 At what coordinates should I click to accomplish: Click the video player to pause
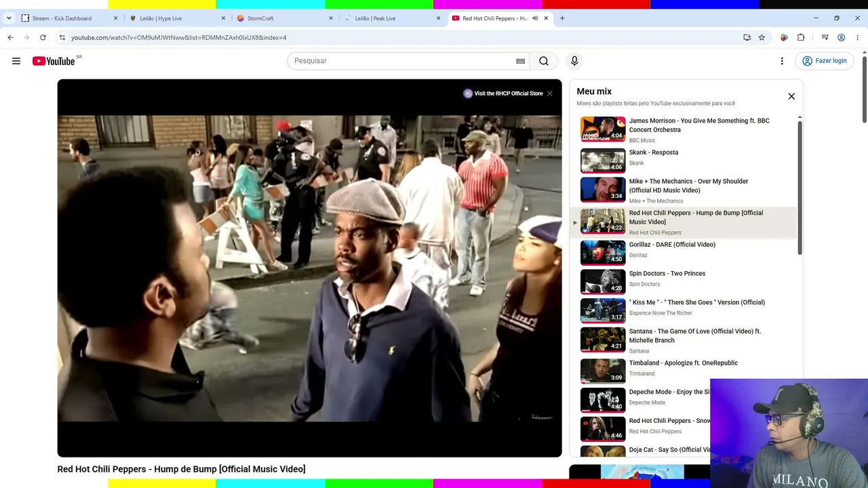point(309,268)
